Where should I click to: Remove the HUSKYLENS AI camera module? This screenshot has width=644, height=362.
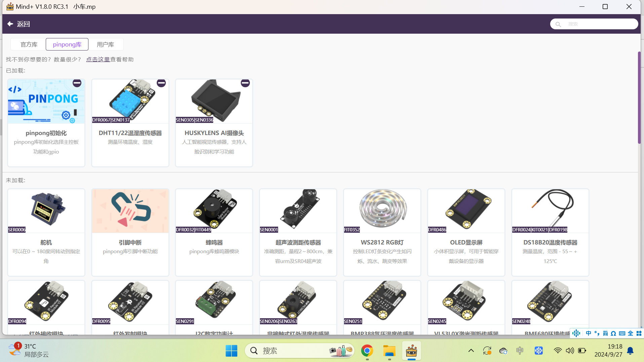click(245, 83)
